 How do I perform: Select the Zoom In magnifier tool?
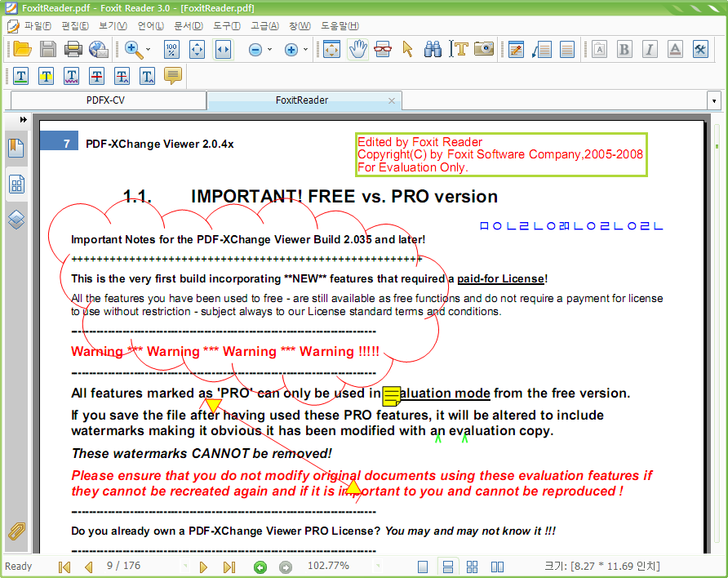click(x=134, y=49)
